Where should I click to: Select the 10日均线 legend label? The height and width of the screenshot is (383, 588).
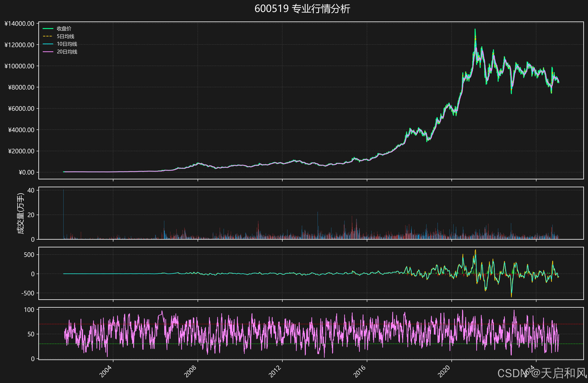pyautogui.click(x=67, y=44)
